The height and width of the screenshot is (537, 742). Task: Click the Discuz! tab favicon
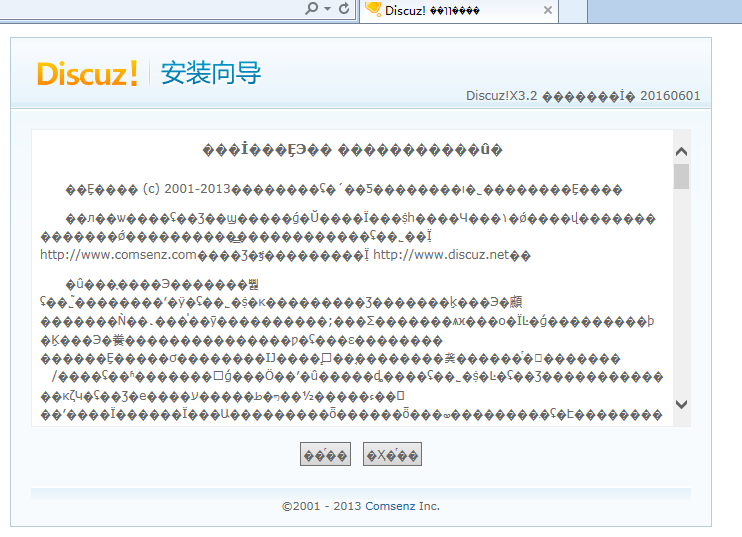click(373, 9)
